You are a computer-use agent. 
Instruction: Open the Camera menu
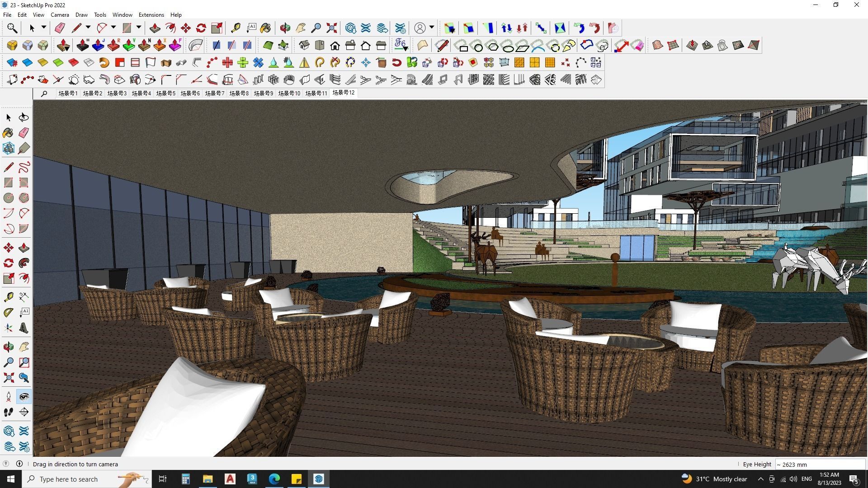60,14
